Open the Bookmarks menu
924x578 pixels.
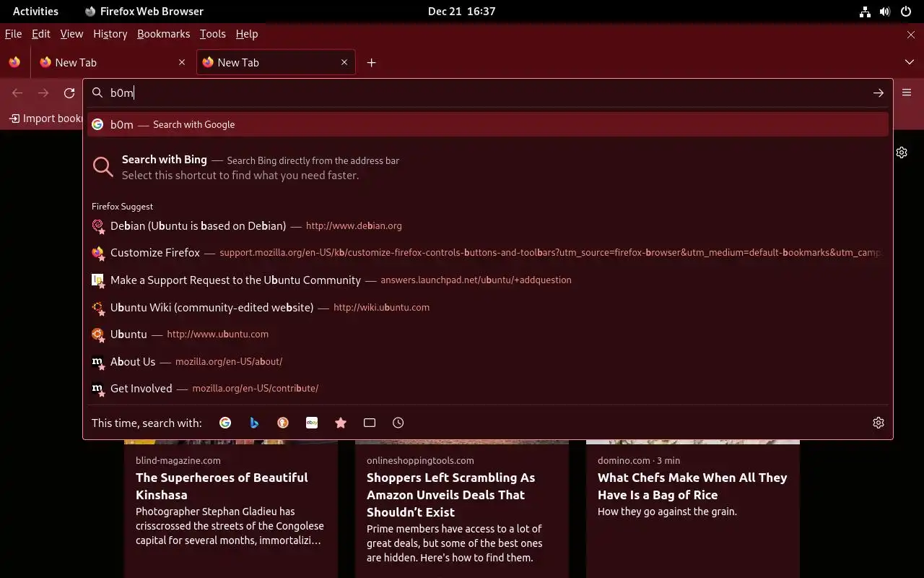tap(163, 34)
